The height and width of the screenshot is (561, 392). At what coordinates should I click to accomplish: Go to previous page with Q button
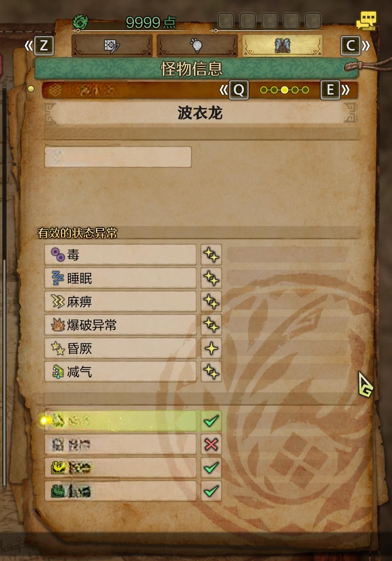tap(239, 90)
